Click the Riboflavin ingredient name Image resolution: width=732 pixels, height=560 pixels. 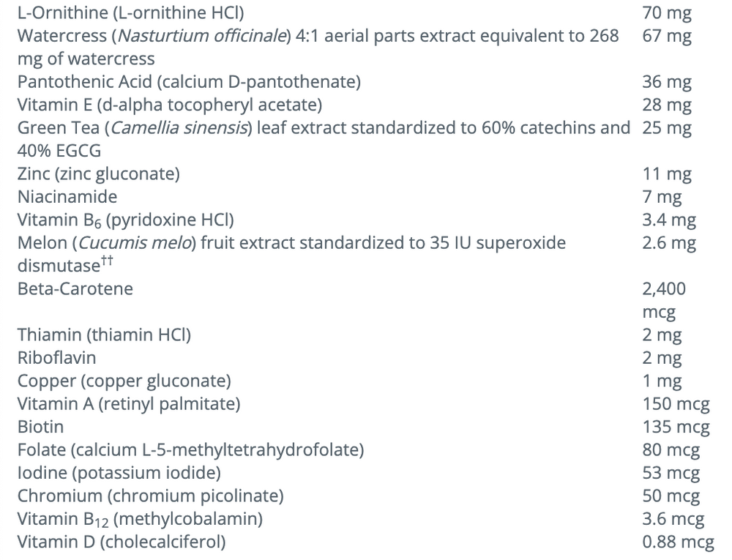tap(56, 358)
